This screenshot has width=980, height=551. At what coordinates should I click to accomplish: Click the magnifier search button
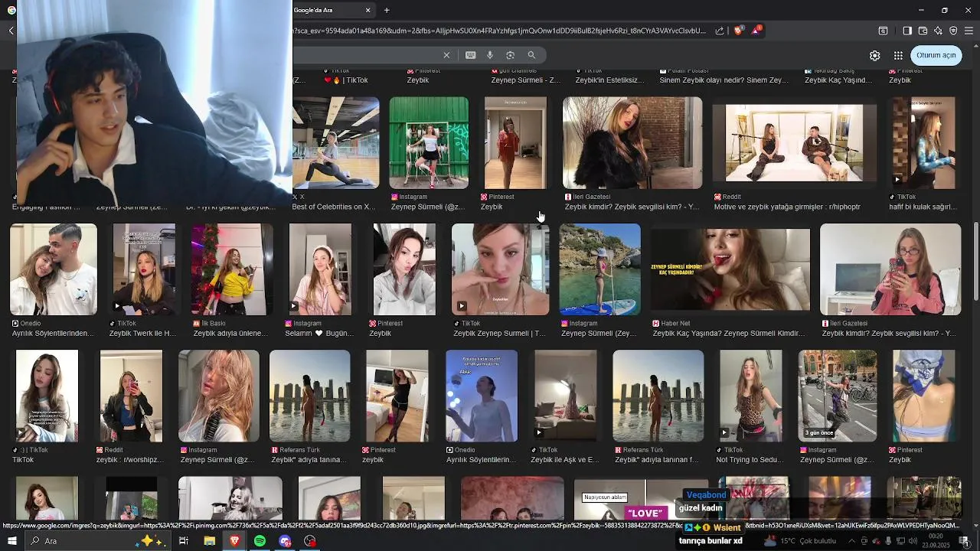point(531,55)
